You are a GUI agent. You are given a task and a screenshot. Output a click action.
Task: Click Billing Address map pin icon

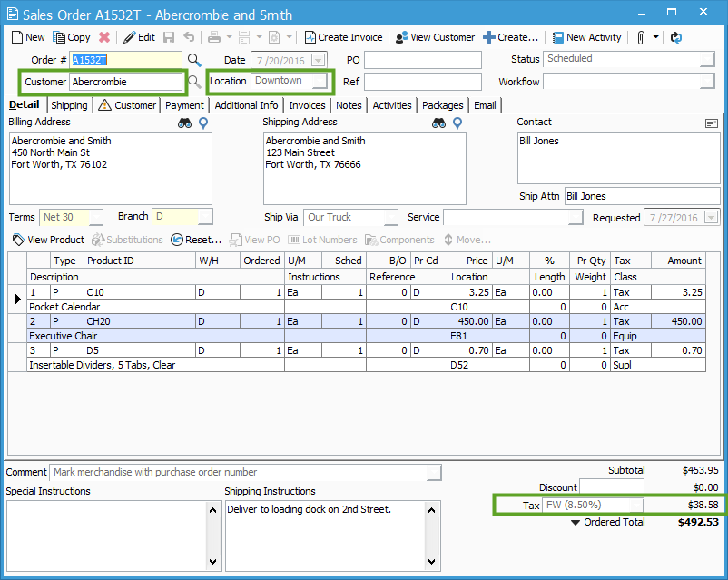point(203,123)
